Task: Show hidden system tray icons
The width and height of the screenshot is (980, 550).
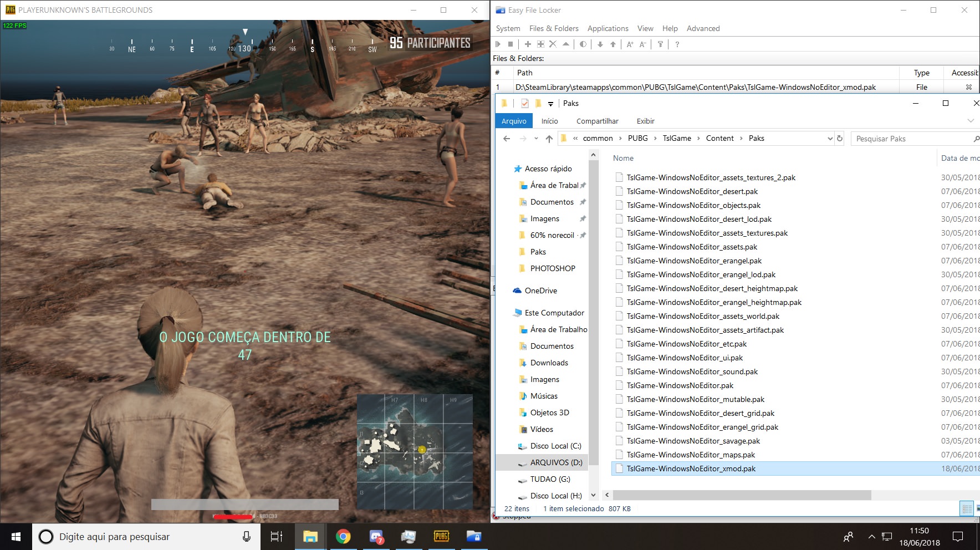Action: click(x=871, y=536)
